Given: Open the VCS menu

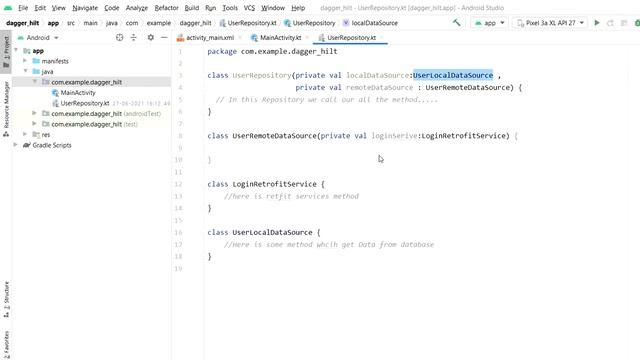Looking at the screenshot, I should [249, 8].
